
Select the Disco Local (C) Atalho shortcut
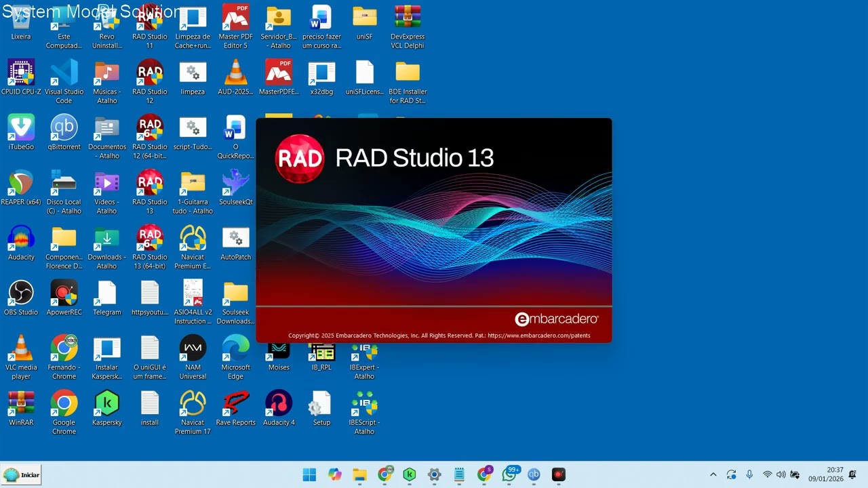[x=64, y=192]
